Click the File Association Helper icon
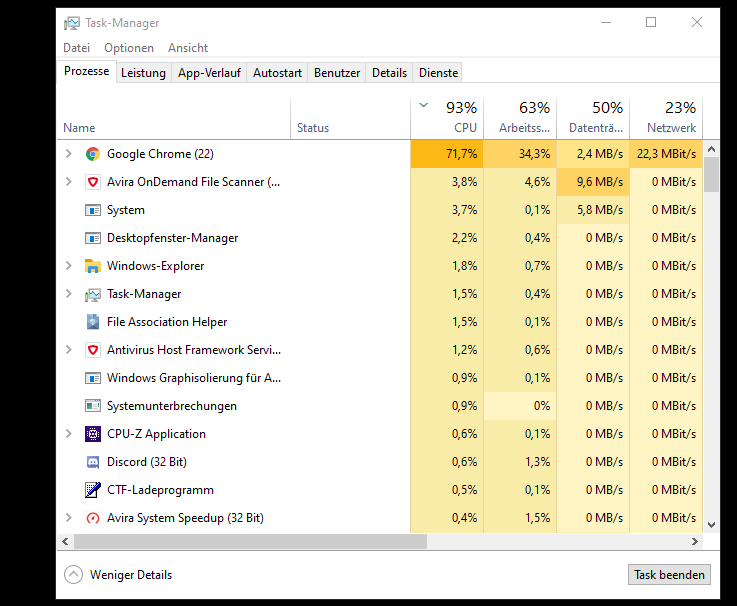The width and height of the screenshot is (737, 606). coord(93,322)
